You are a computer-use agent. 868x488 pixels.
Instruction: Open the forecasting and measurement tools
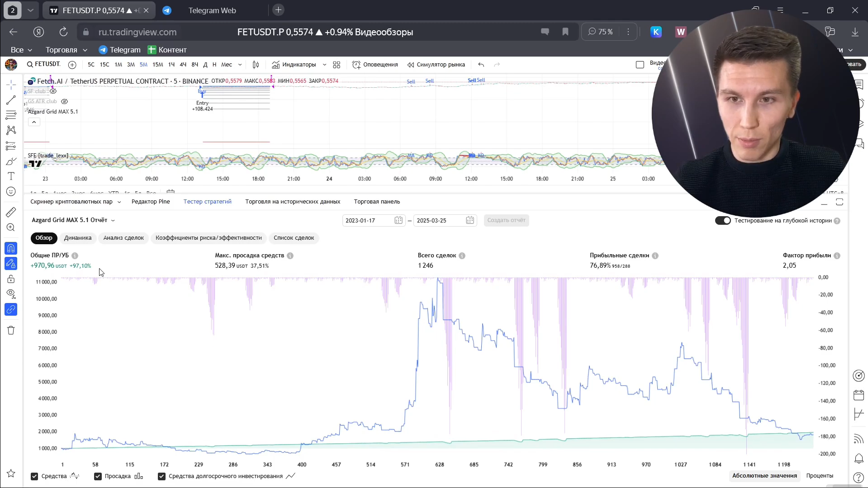coord(11,146)
